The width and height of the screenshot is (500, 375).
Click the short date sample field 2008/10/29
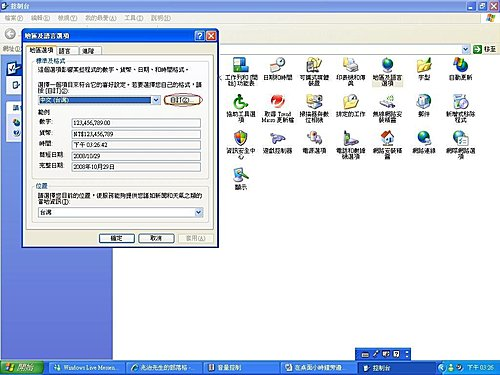point(136,156)
